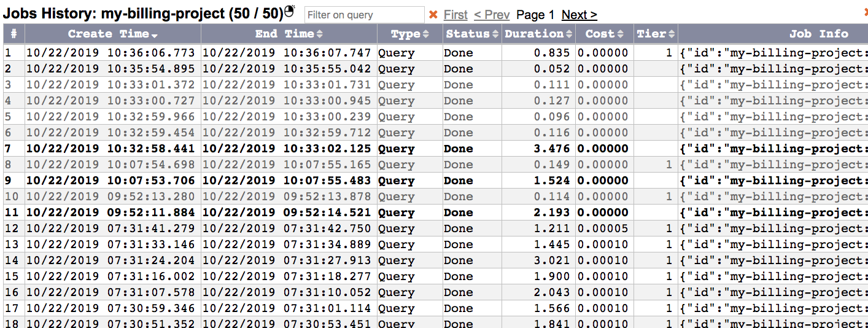Click duration value 0.149 in row 8

(x=552, y=165)
